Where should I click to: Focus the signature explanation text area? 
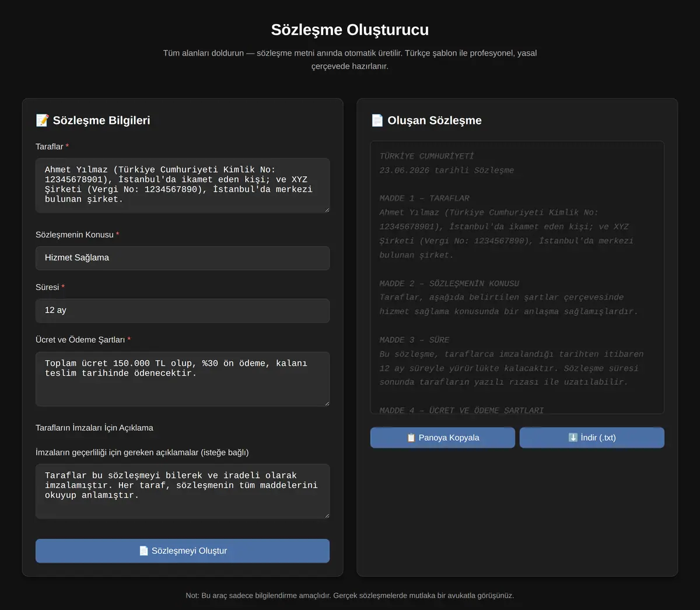coord(183,491)
